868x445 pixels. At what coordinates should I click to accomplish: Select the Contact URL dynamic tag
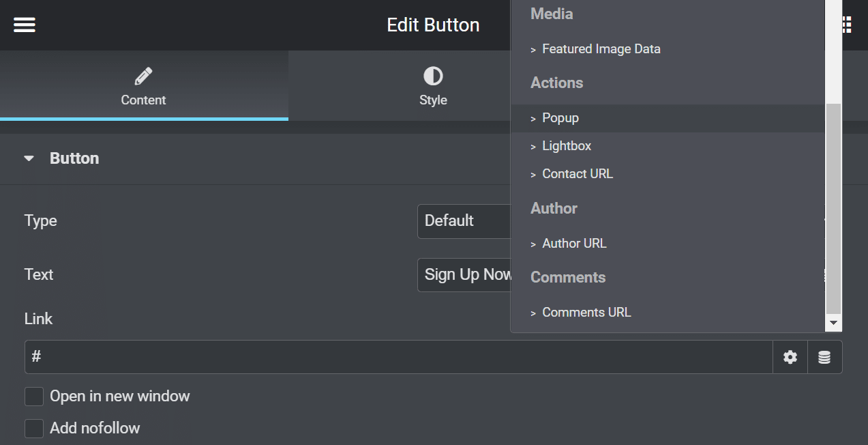[578, 173]
